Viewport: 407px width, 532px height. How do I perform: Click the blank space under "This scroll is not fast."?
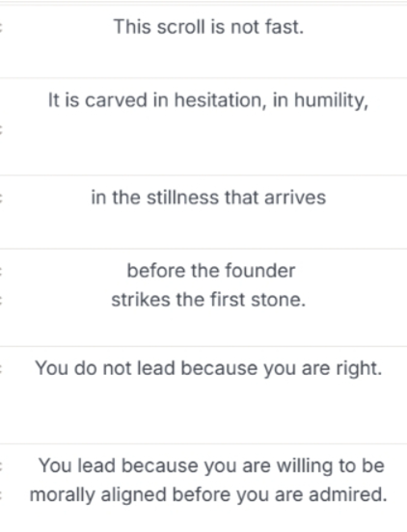point(208,56)
